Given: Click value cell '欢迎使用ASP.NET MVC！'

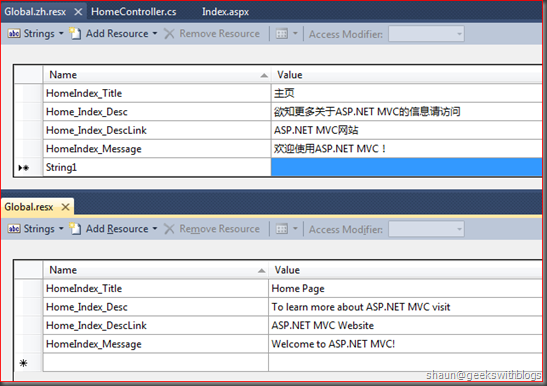Looking at the screenshot, I should (406, 149).
